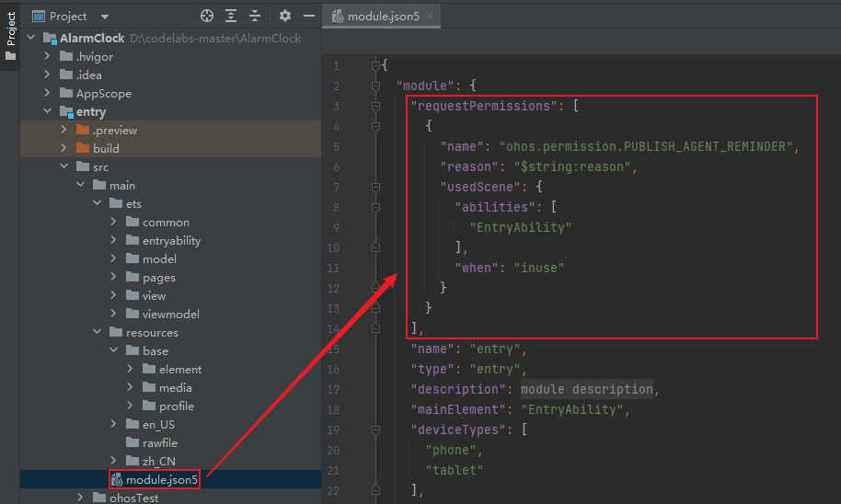Expand the en_US folder
This screenshot has width=841, height=504.
click(113, 424)
